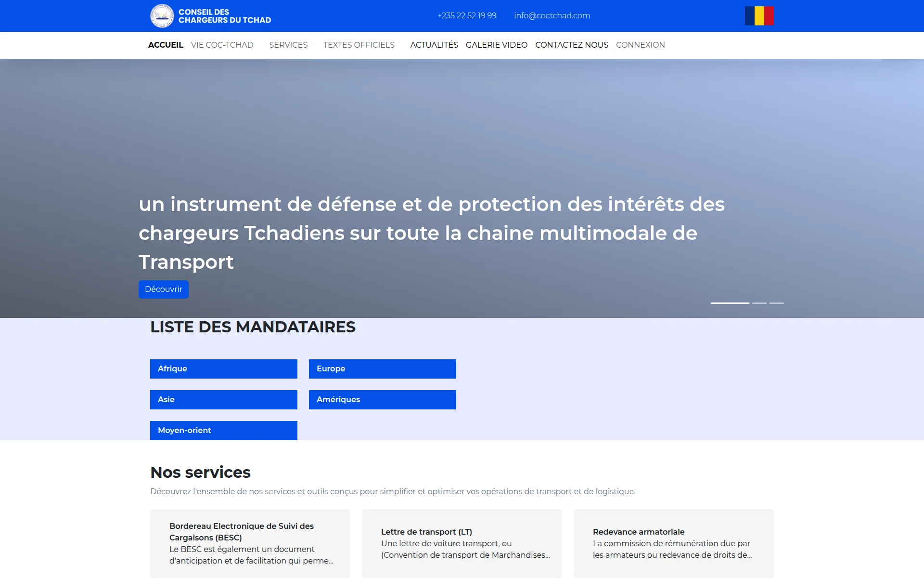Viewport: 924px width, 578px height.
Task: Open the Amériques mandataires list
Action: [383, 400]
